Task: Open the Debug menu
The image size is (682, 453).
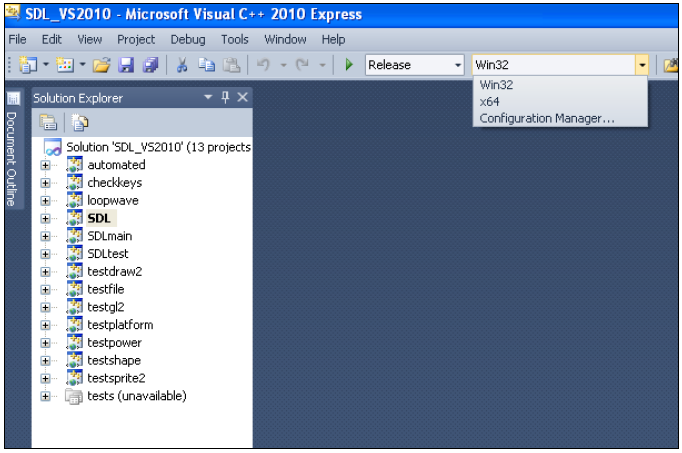Action: point(188,40)
